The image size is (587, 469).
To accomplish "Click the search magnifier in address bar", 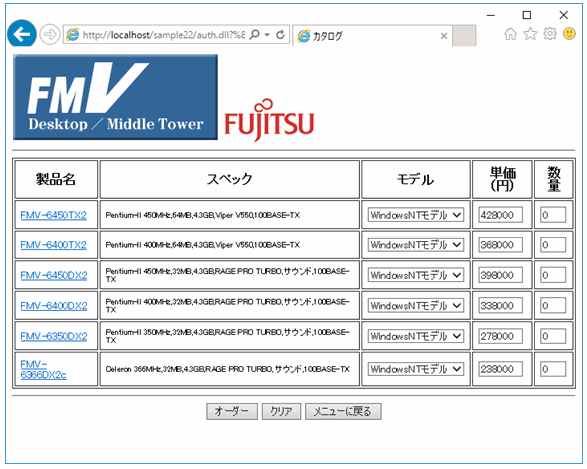I will point(254,35).
